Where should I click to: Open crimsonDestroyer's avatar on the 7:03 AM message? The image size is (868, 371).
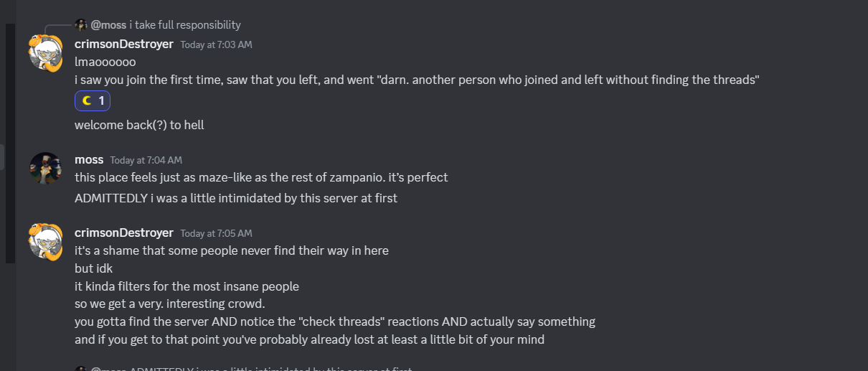[45, 52]
